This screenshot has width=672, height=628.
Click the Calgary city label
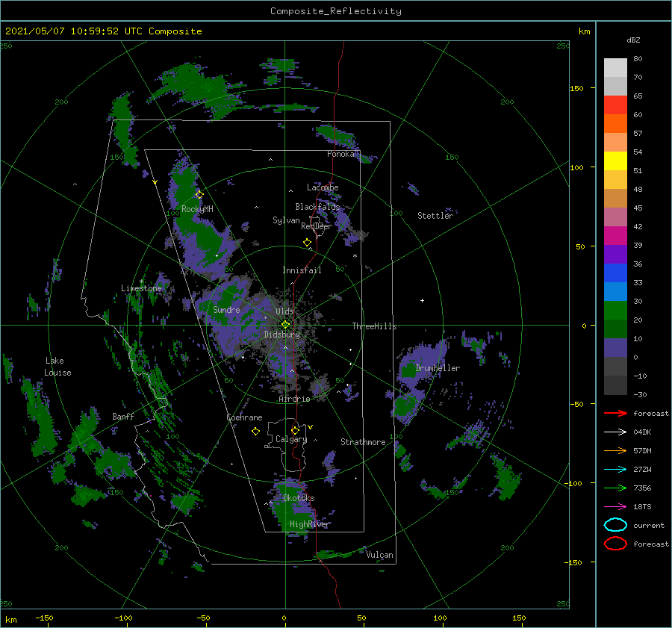tap(291, 439)
